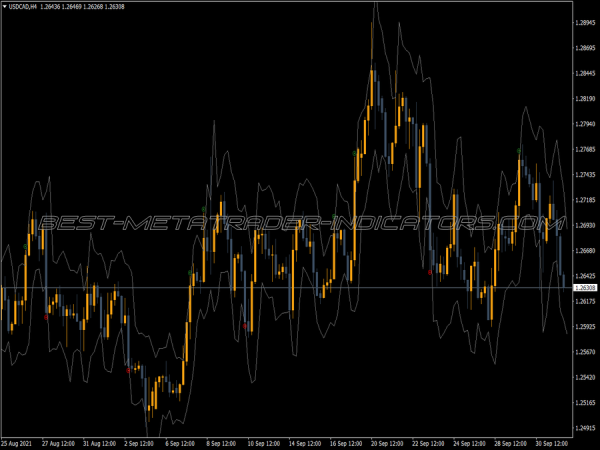Select the current price tag 1.26308
600x450 pixels.
coord(584,288)
